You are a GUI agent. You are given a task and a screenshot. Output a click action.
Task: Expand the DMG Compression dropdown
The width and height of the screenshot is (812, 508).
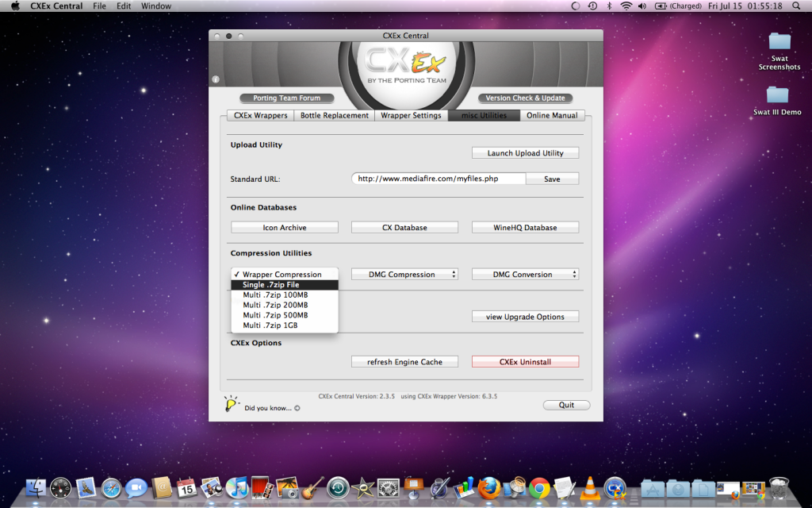click(404, 274)
